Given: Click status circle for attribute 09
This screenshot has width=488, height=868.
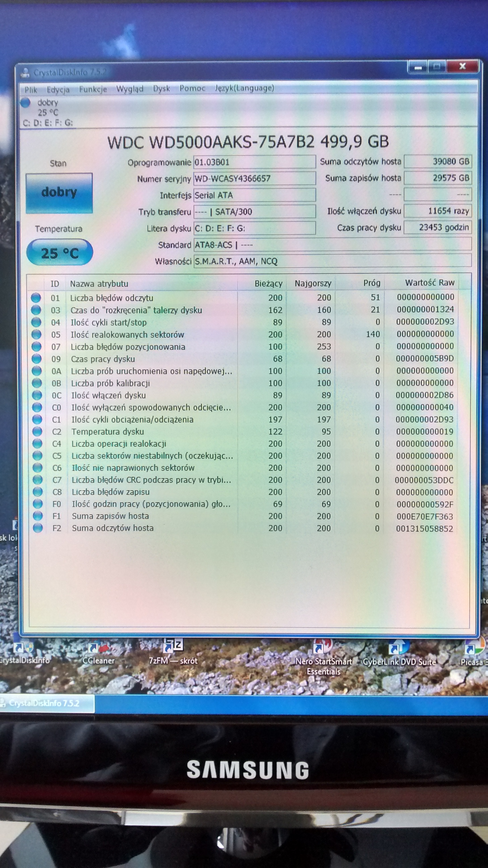Looking at the screenshot, I should [37, 359].
